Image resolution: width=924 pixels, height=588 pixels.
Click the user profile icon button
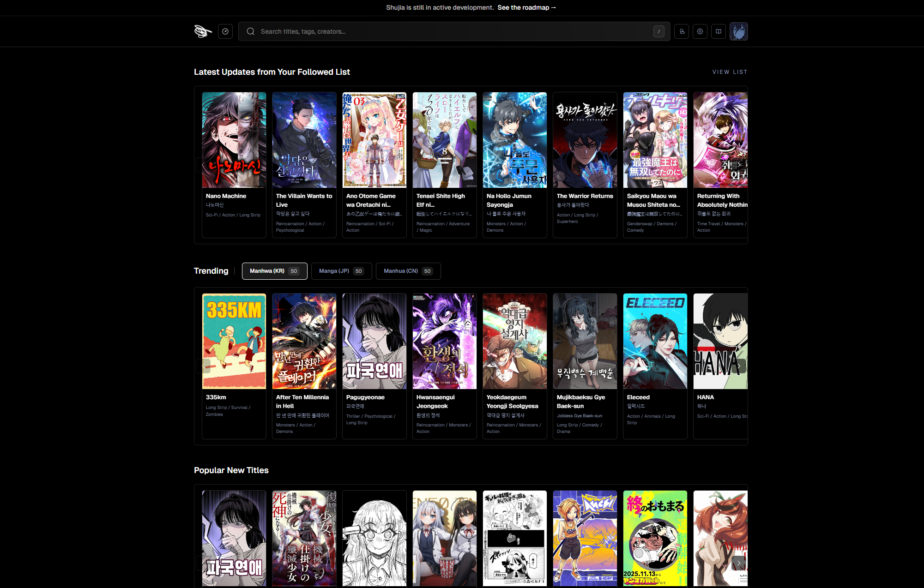tap(682, 31)
